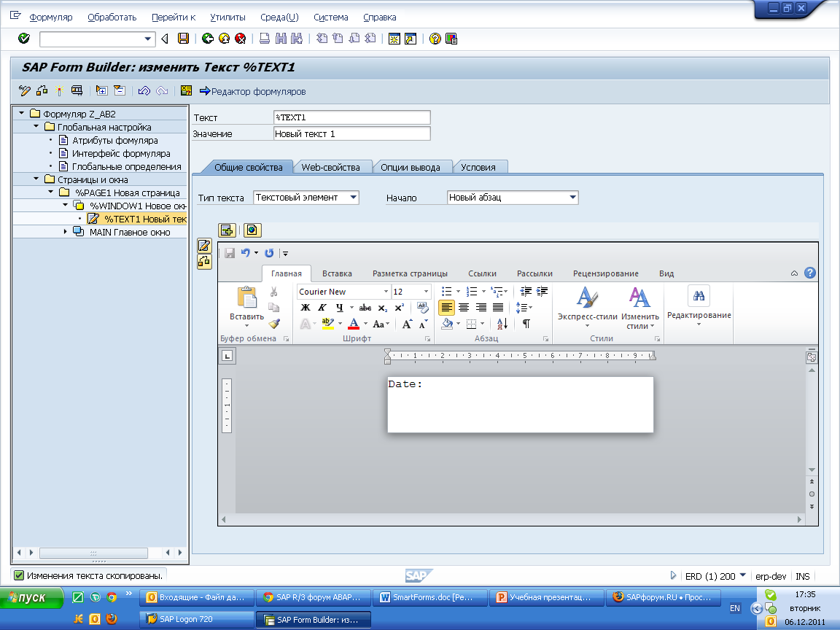Click the Activate magic wand icon
The width and height of the screenshot is (840, 630).
(60, 90)
